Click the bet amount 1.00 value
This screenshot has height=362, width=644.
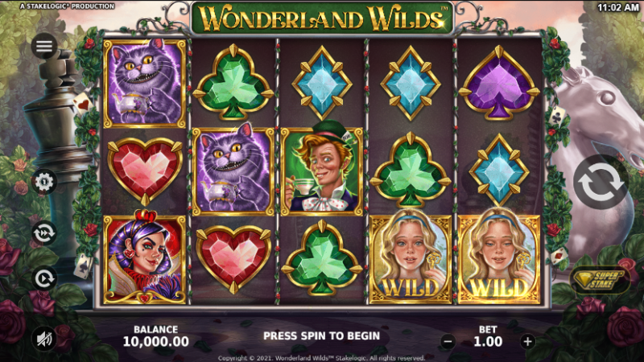[x=488, y=341]
